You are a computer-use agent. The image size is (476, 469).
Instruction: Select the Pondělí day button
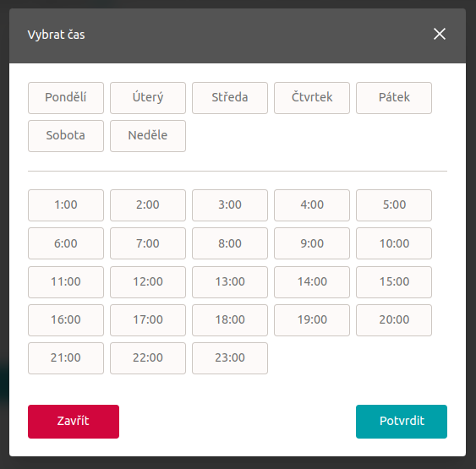[66, 98]
